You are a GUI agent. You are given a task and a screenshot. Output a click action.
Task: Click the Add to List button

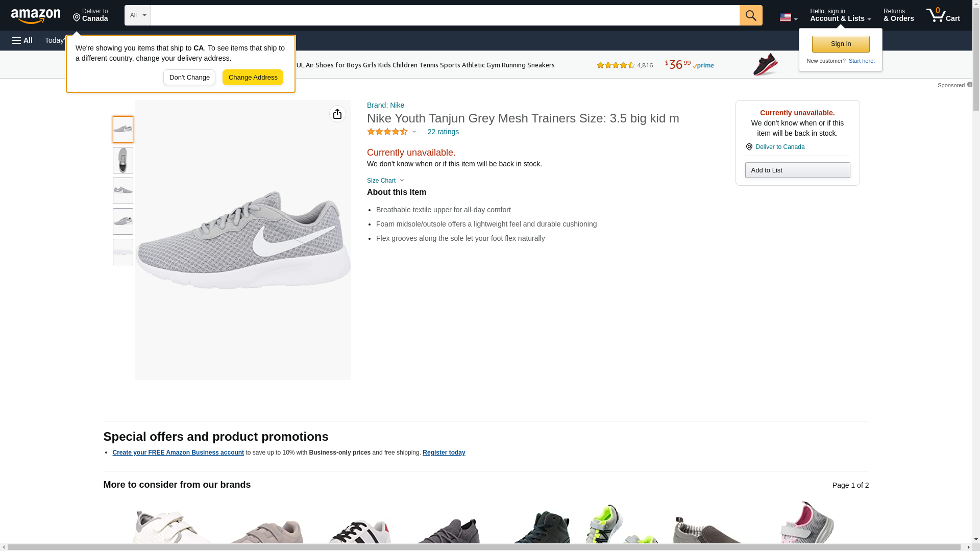click(797, 170)
